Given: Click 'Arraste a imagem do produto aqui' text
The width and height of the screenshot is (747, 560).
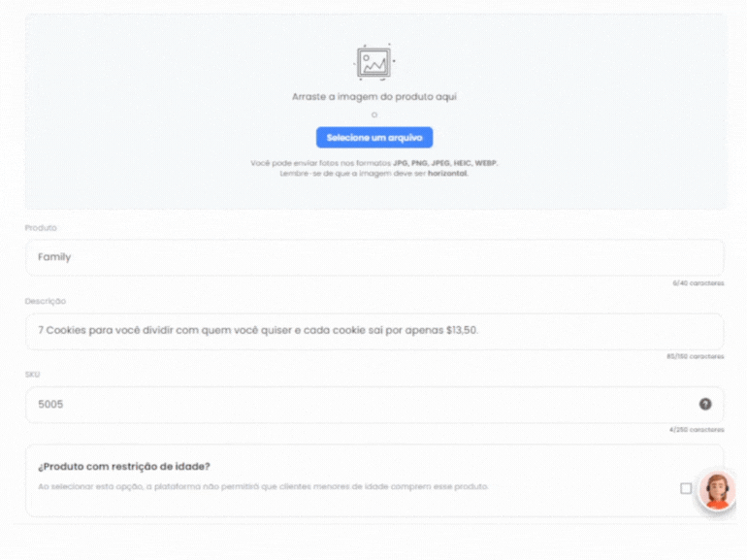Looking at the screenshot, I should coord(373,97).
